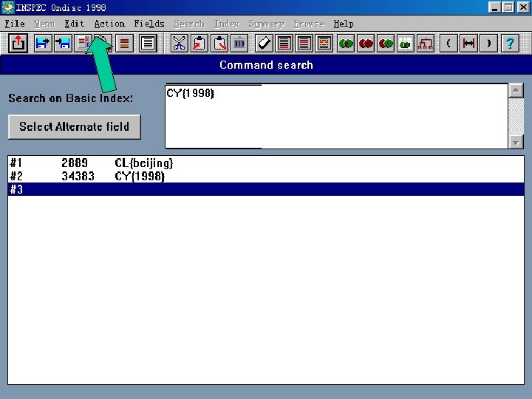This screenshot has width=532, height=399.
Task: Click the greyed-out Search menu
Action: click(189, 24)
